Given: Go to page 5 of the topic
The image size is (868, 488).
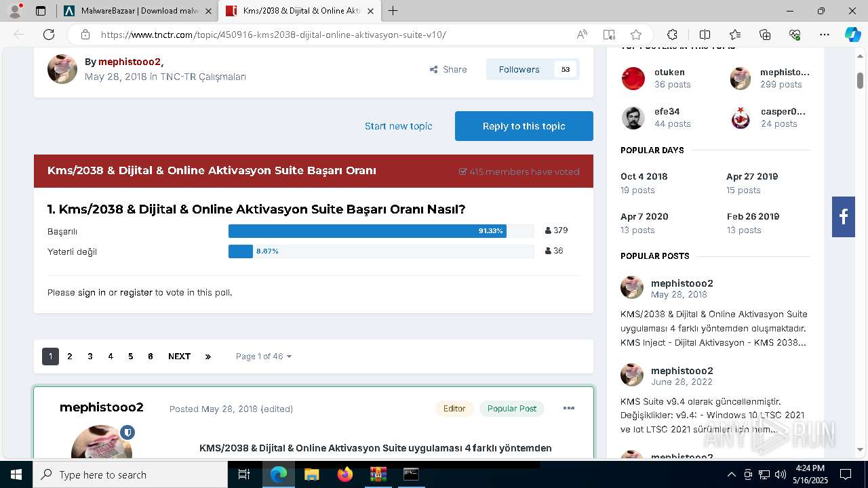Looking at the screenshot, I should [130, 357].
